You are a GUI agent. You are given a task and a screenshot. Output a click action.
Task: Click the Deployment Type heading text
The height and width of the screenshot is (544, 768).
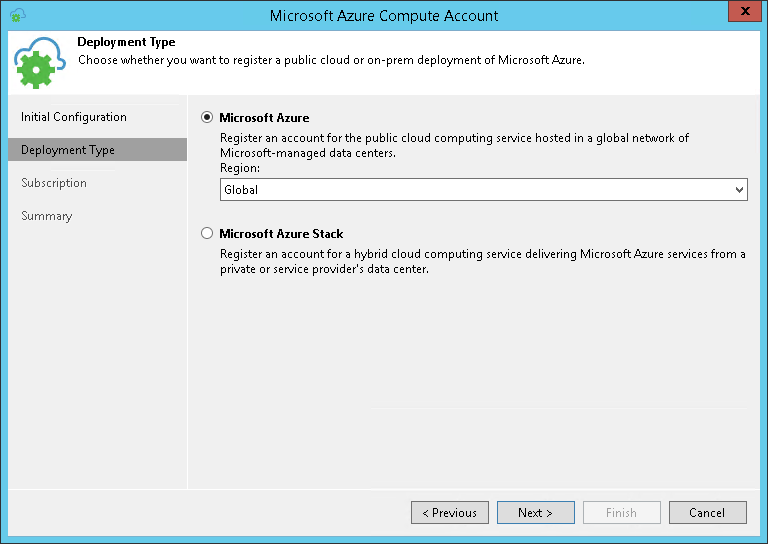126,42
